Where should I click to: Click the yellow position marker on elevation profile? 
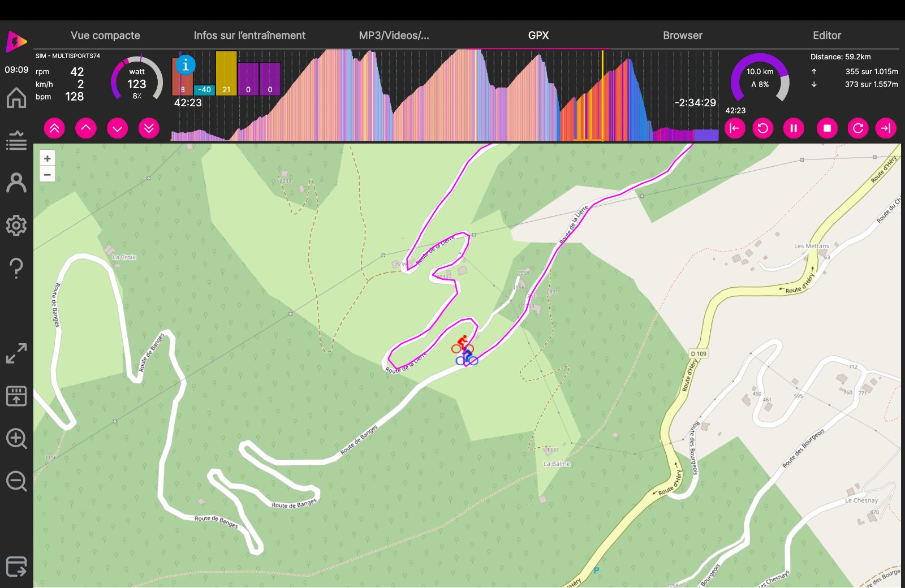[x=602, y=95]
